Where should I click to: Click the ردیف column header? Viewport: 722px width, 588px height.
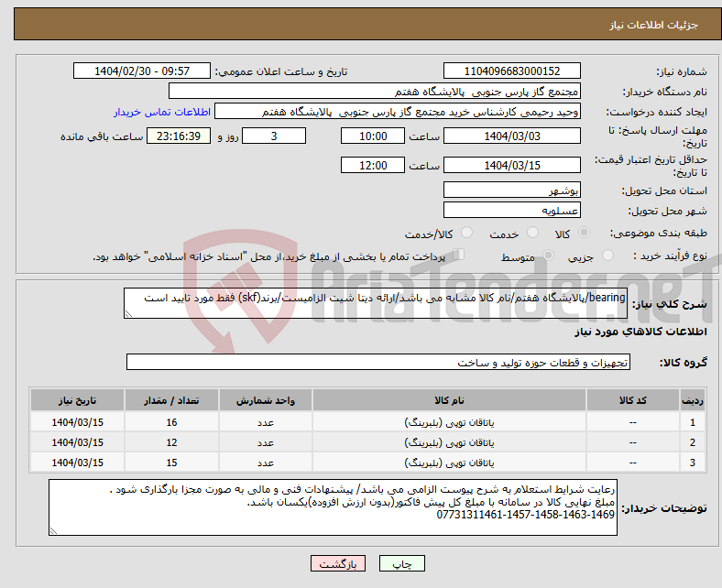(x=692, y=400)
